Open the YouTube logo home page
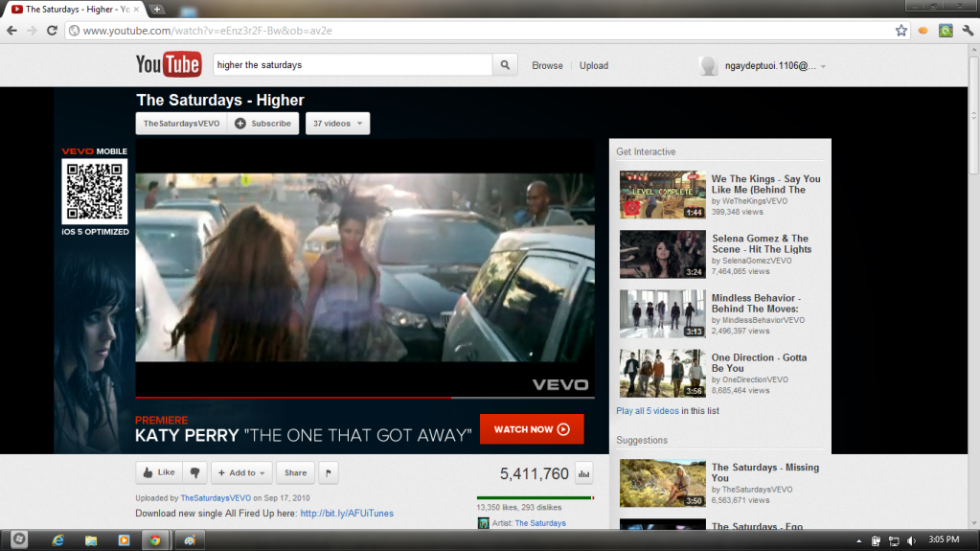This screenshot has width=980, height=551. [x=169, y=64]
